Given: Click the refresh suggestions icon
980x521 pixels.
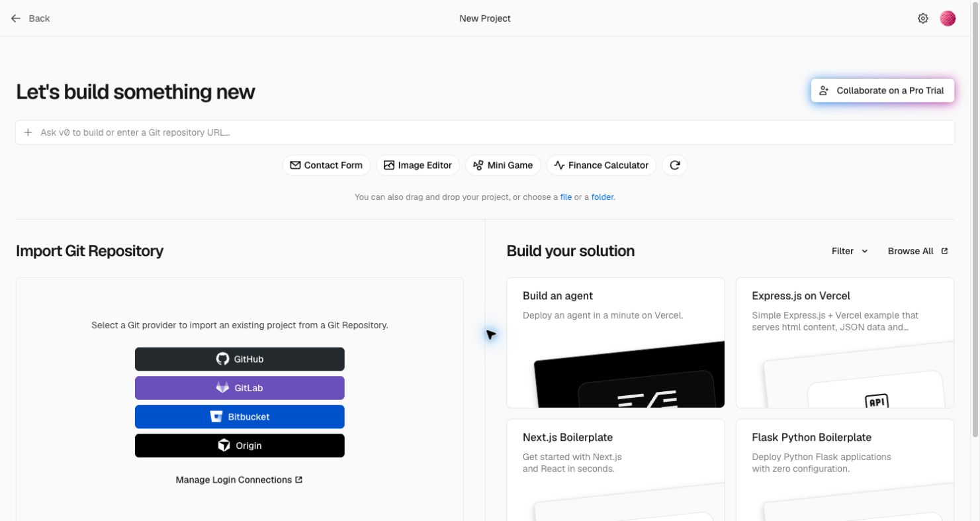Looking at the screenshot, I should click(x=675, y=166).
